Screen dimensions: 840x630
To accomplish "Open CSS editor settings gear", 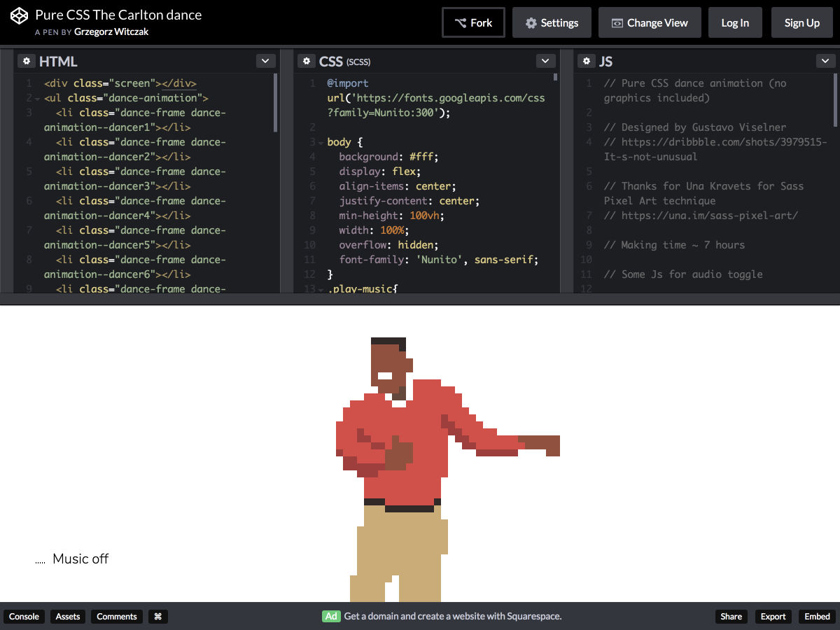I will click(x=306, y=61).
